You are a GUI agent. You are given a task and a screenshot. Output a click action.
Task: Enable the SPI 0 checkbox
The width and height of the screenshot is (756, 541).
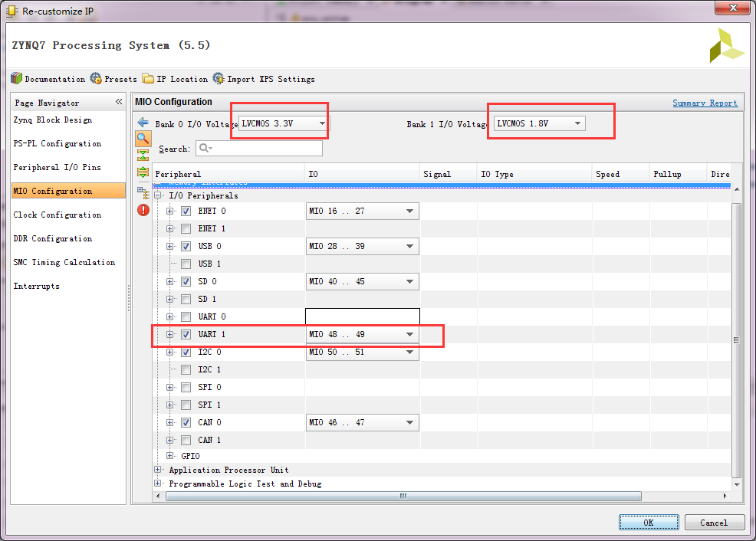click(x=186, y=387)
